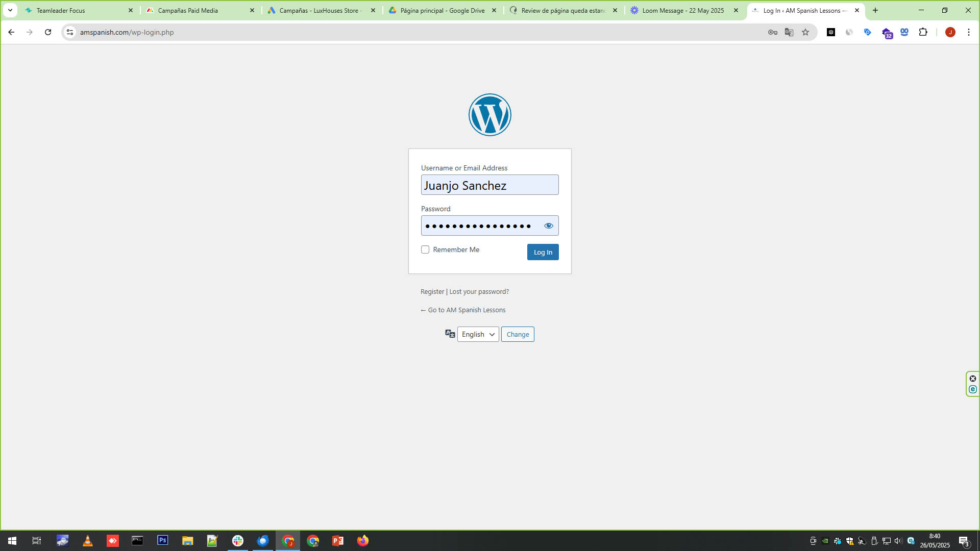Viewport: 980px width, 551px height.
Task: Open the Lost your password link
Action: point(479,291)
